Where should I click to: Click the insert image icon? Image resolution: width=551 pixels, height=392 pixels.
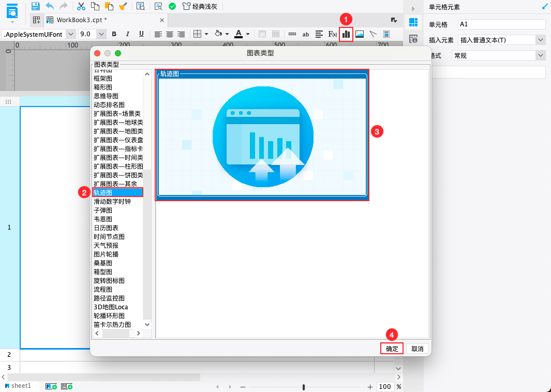click(x=360, y=34)
